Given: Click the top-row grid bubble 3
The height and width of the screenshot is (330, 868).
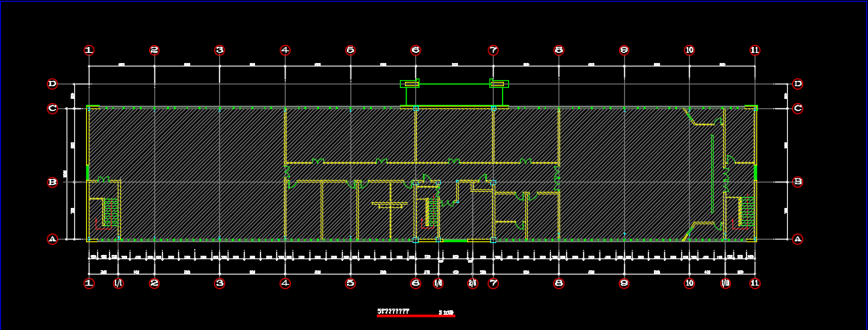Looking at the screenshot, I should click(220, 50).
